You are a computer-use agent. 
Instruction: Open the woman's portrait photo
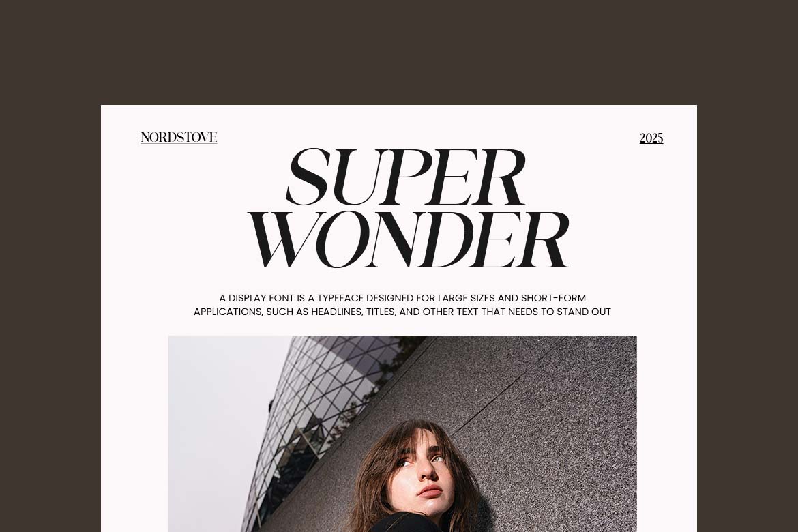click(402, 434)
